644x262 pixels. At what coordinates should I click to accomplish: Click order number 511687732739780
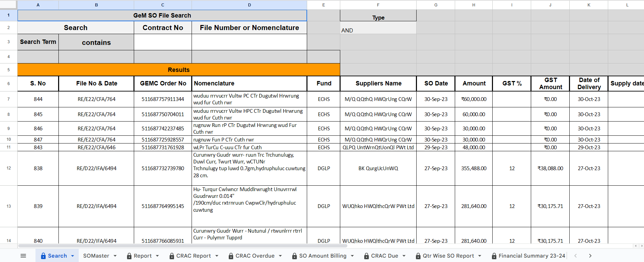(163, 168)
